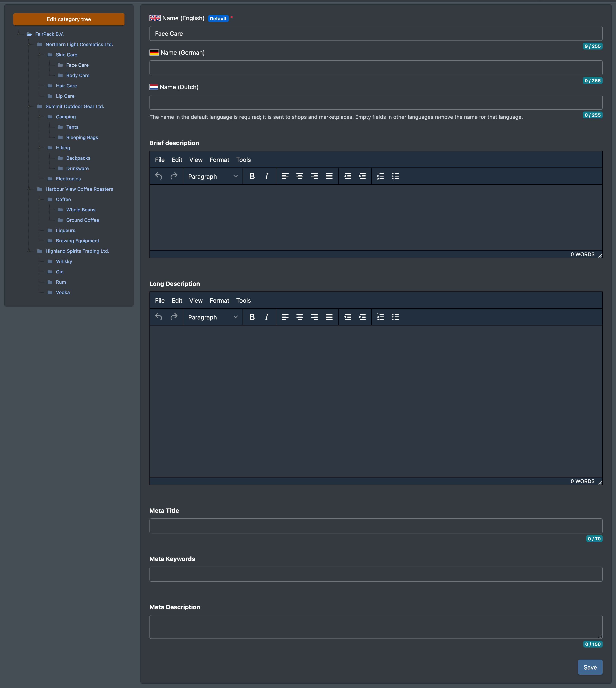Viewport: 616px width, 688px height.
Task: Justify text in Brief description editor
Action: tap(329, 176)
